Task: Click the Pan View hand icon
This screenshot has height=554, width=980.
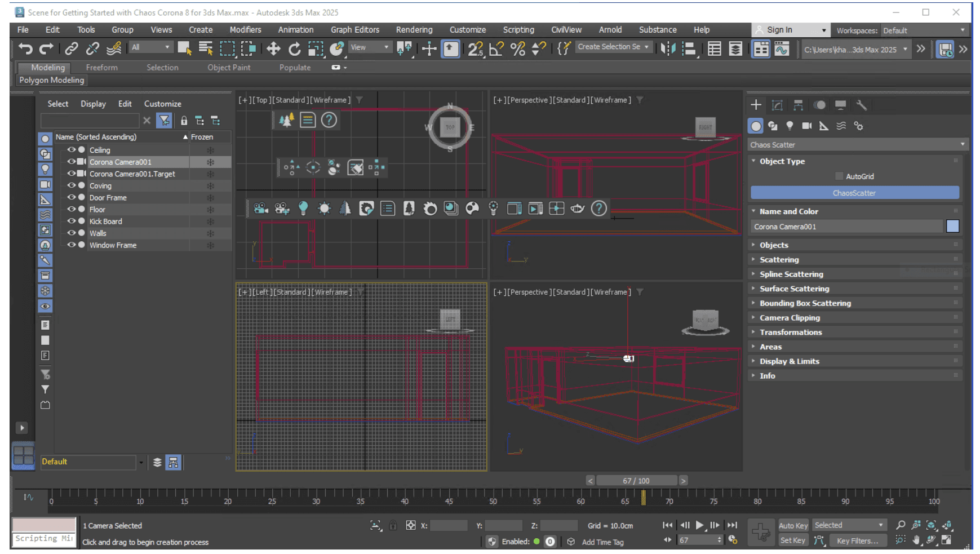Action: 916,540
